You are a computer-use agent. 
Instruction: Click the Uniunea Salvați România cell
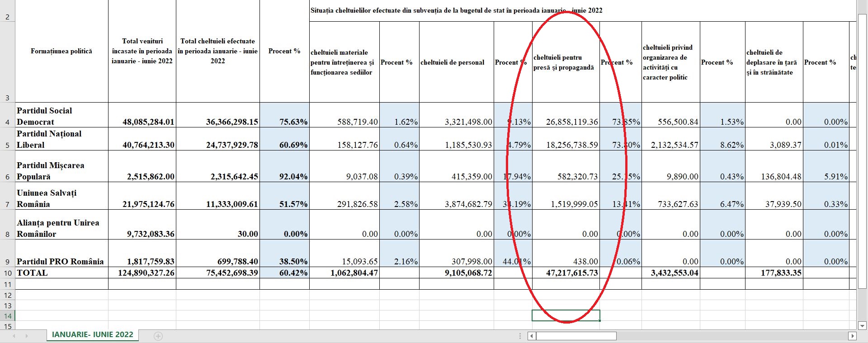pyautogui.click(x=61, y=198)
